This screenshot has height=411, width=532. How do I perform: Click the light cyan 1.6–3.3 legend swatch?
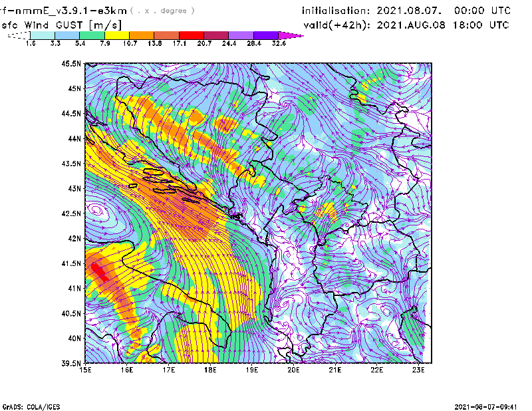pos(43,35)
